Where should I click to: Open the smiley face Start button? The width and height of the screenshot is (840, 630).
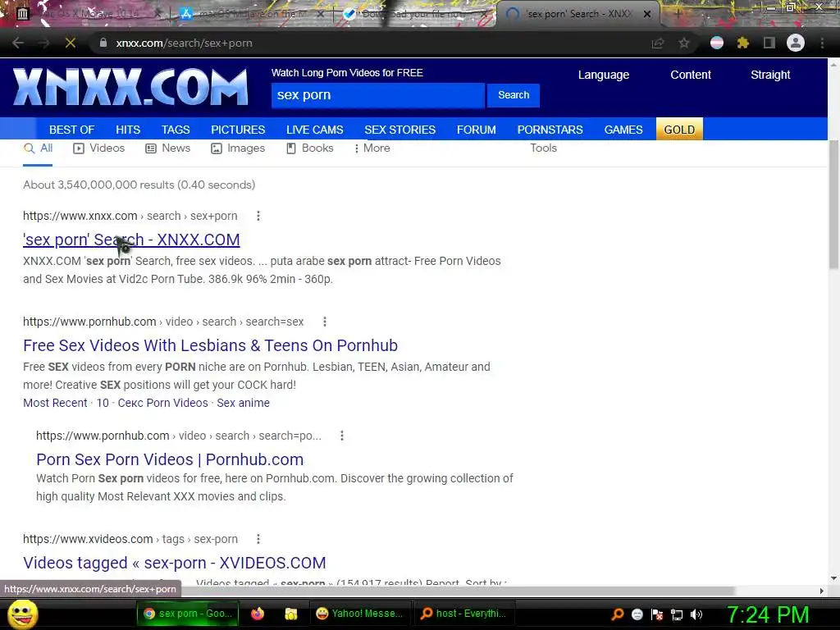pos(22,614)
